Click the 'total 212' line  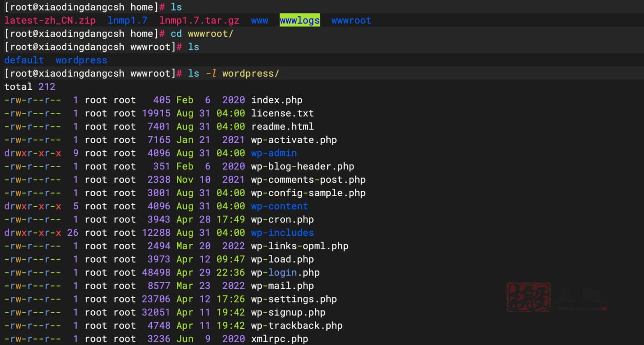click(30, 86)
